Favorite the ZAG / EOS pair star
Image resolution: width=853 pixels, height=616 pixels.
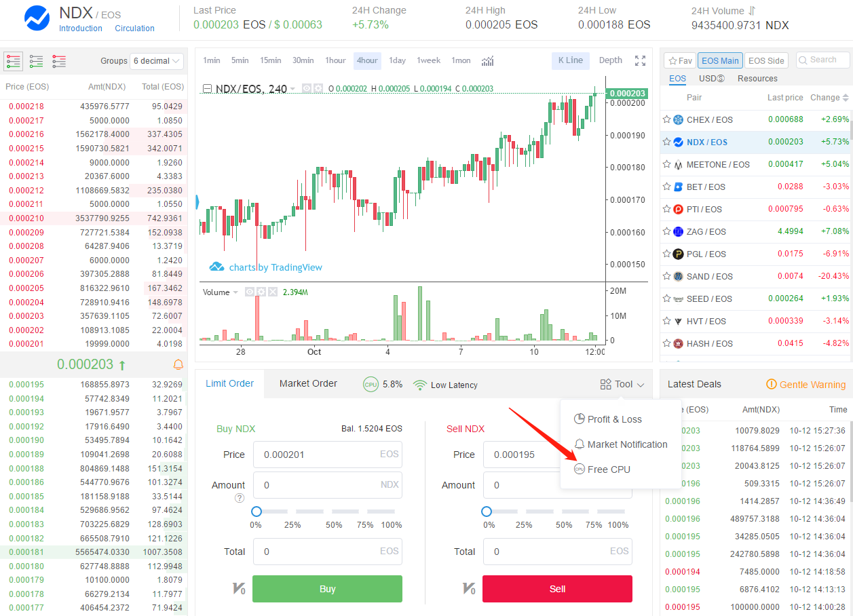[x=667, y=231]
